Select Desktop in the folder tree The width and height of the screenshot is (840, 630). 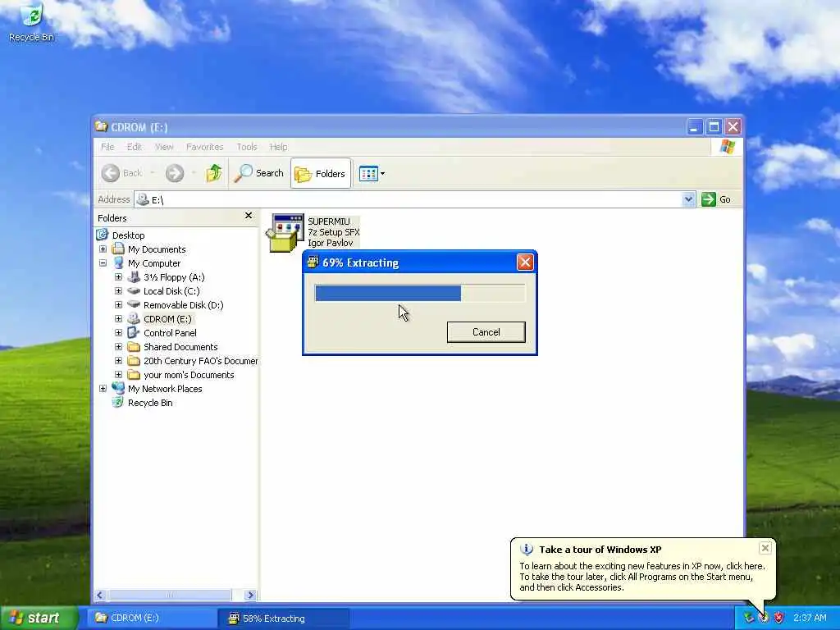coord(128,235)
